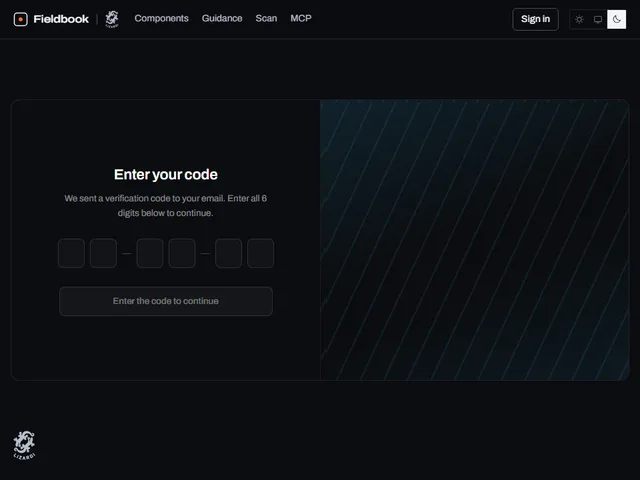This screenshot has width=640, height=480.
Task: Select the third code digit box
Action: coord(150,253)
